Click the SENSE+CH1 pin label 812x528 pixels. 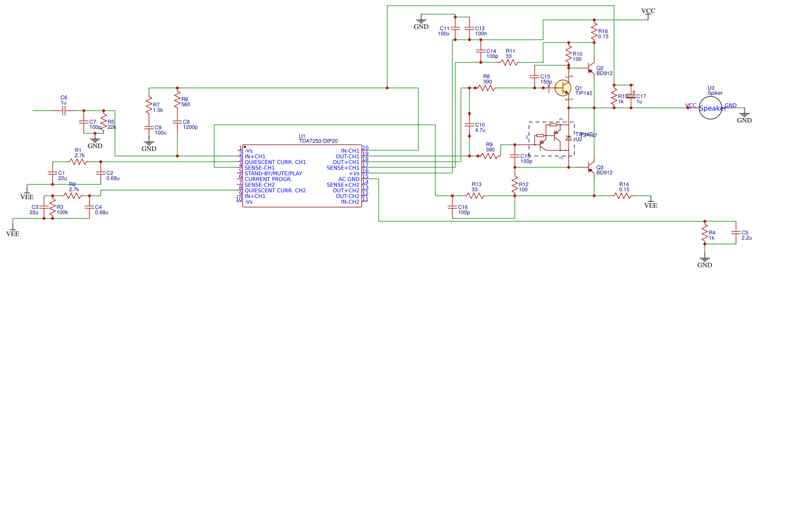tap(343, 168)
